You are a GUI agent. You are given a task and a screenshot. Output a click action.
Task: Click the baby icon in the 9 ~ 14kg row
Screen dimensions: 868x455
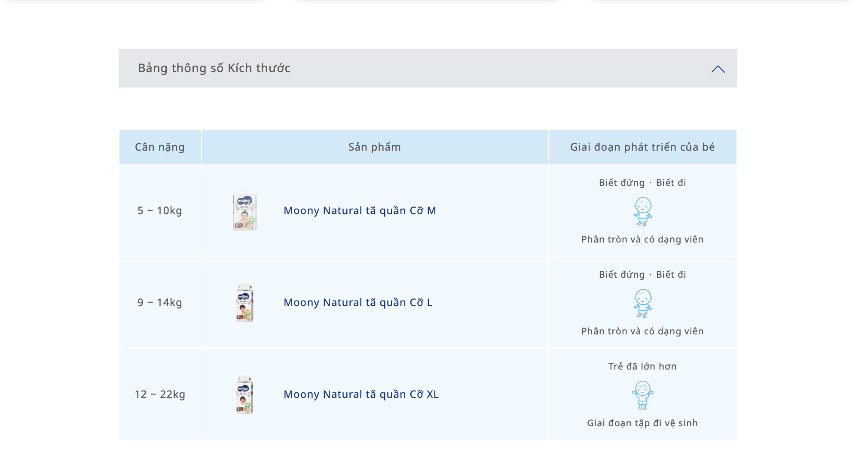pyautogui.click(x=643, y=303)
